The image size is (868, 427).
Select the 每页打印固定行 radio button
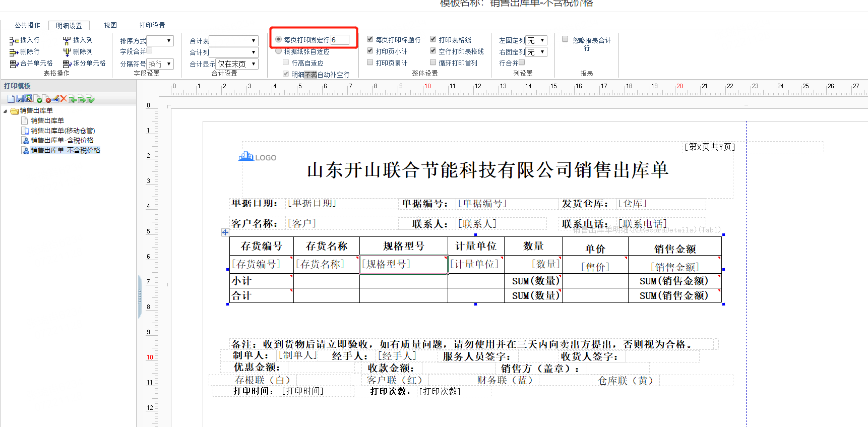tap(278, 39)
